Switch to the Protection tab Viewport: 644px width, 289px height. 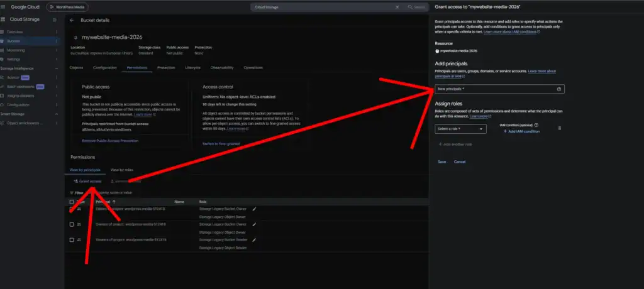tap(166, 68)
